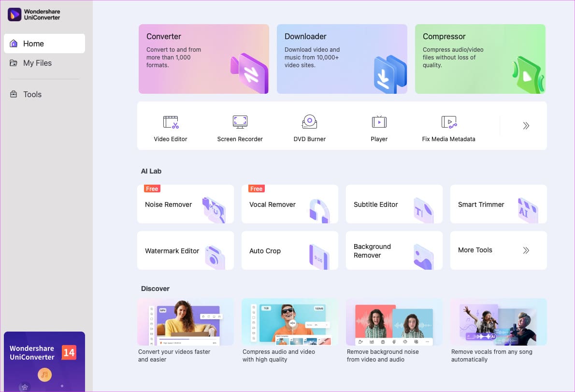Open the Converter card

click(203, 59)
